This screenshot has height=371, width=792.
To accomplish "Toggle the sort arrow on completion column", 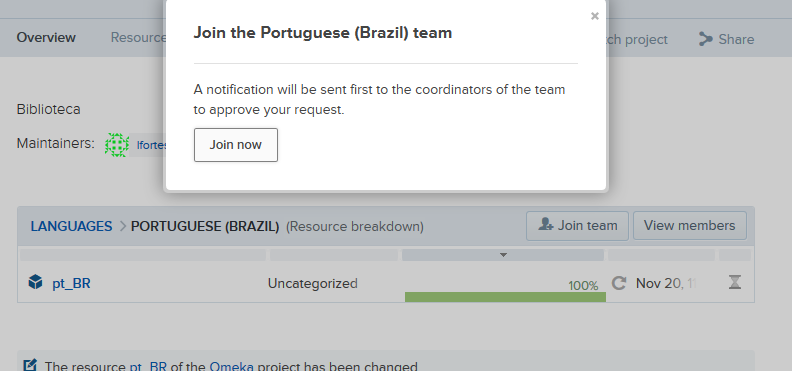I will pyautogui.click(x=503, y=255).
